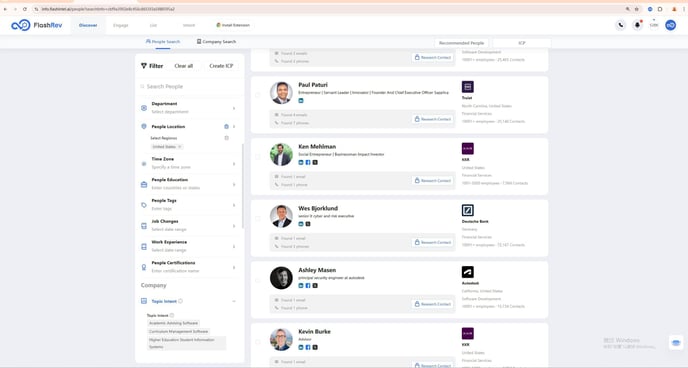
Task: Tick the checkbox beside Wes Bjorklund
Action: click(258, 218)
